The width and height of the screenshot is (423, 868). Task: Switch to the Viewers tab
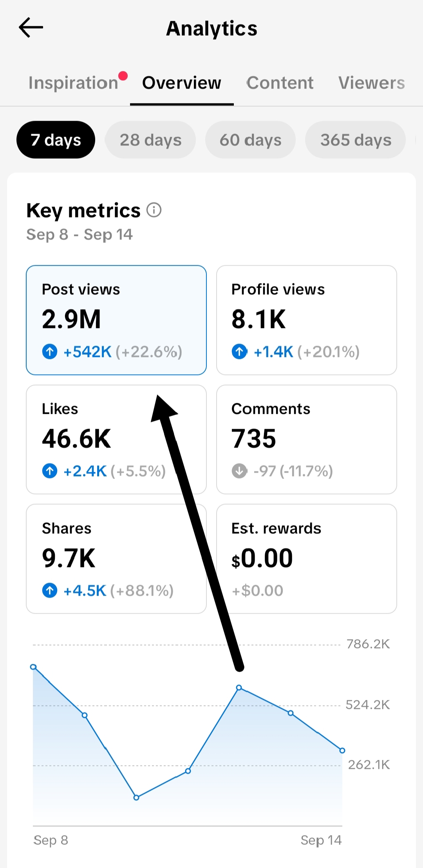(372, 83)
